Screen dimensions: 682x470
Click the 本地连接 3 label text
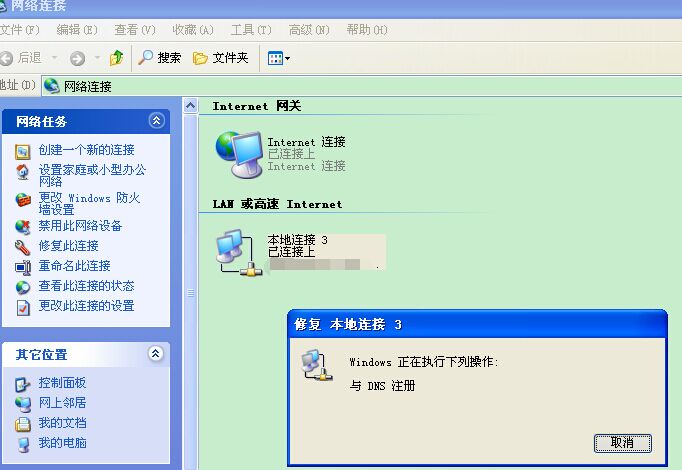298,240
